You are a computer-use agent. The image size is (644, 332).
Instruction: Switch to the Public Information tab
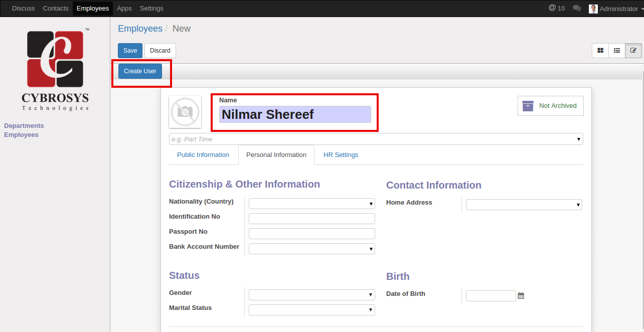pyautogui.click(x=203, y=155)
